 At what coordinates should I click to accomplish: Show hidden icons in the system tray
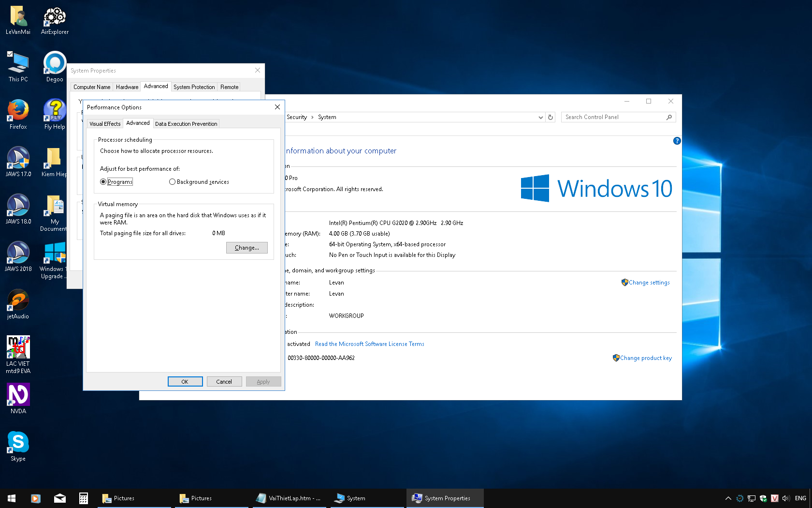(727, 498)
